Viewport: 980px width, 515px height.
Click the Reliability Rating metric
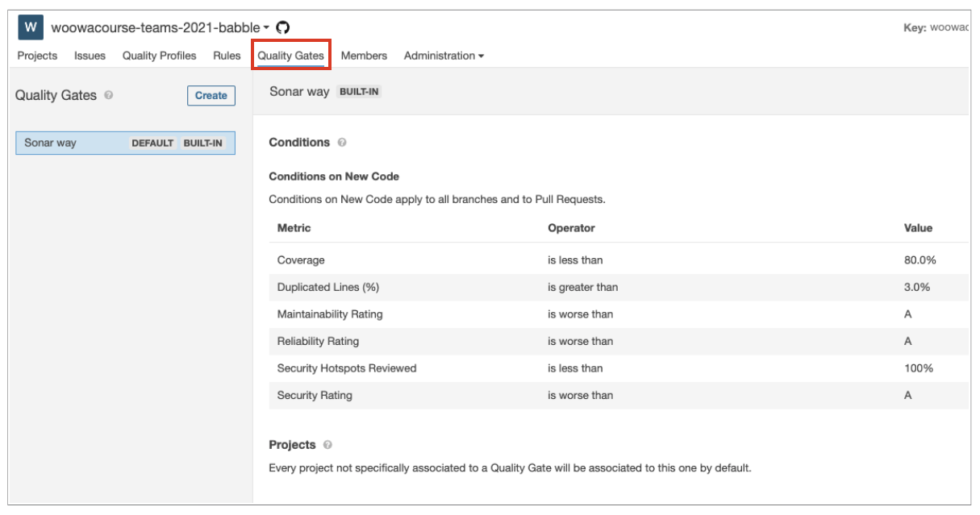click(318, 341)
